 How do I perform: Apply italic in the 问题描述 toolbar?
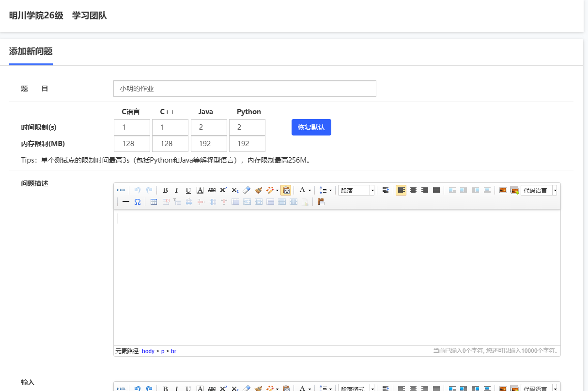pyautogui.click(x=177, y=190)
